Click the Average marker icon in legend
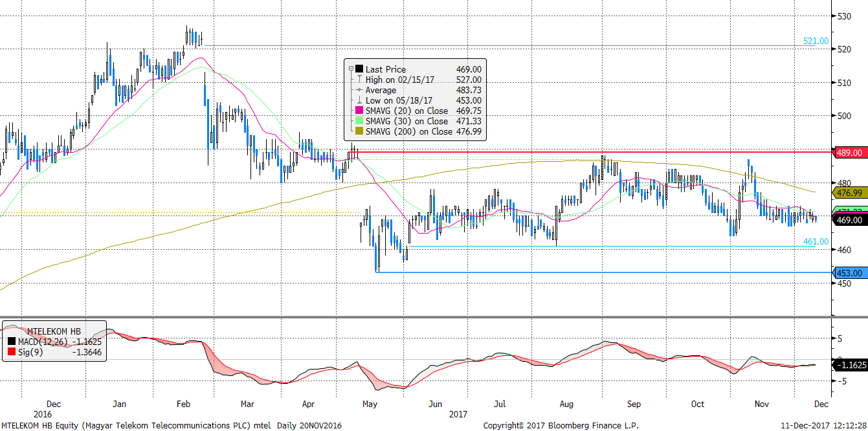868x431 pixels. click(x=359, y=90)
